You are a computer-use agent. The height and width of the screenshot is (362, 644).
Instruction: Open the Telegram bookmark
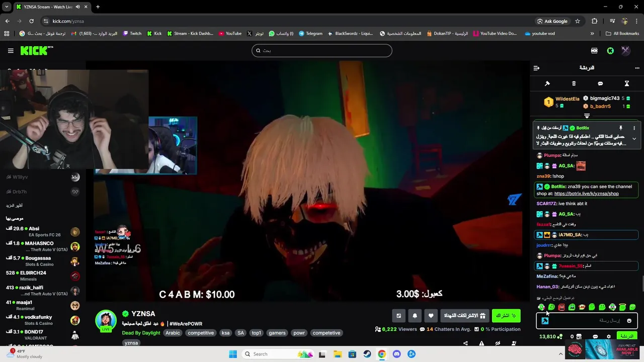click(310, 34)
